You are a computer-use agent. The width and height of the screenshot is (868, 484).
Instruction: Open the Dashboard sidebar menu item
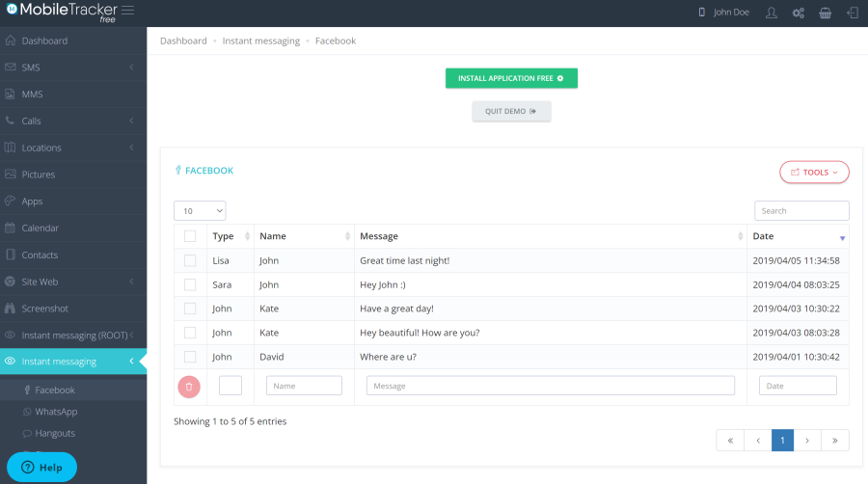(73, 40)
